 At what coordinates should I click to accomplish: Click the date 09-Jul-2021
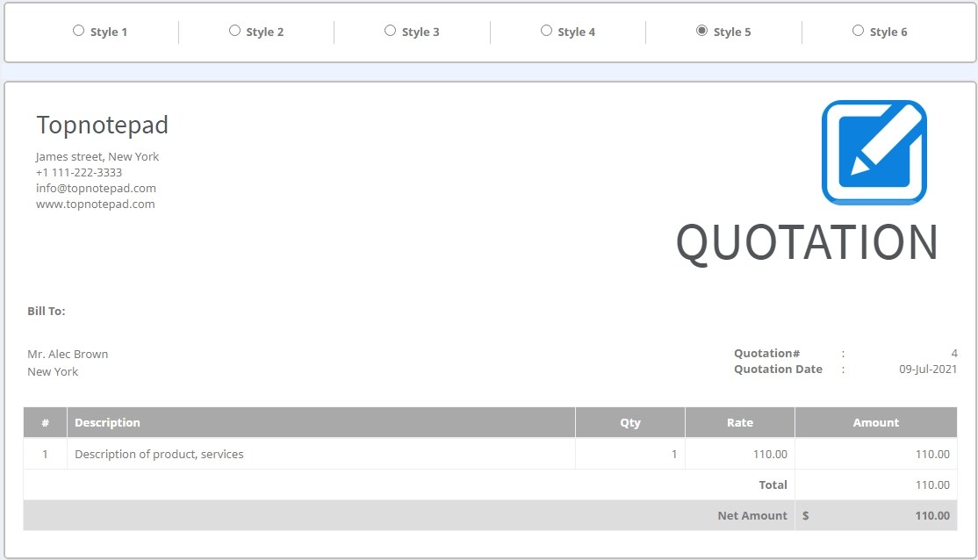927,370
